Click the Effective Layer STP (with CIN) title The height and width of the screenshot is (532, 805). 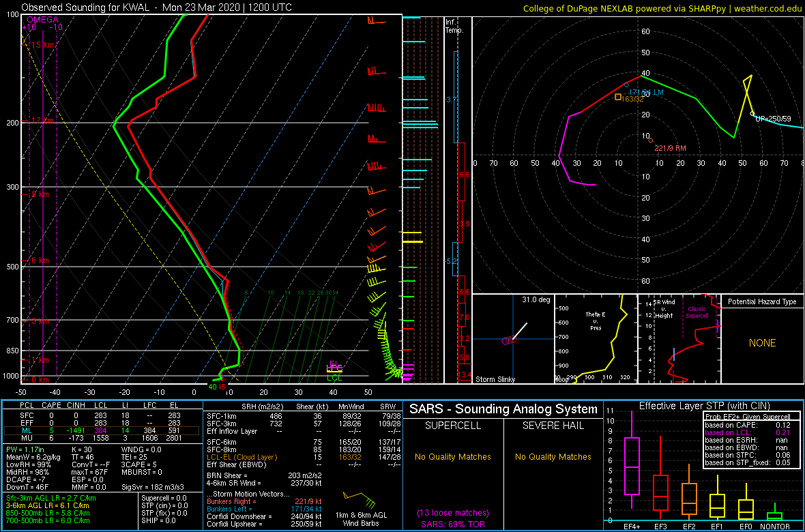tap(704, 406)
